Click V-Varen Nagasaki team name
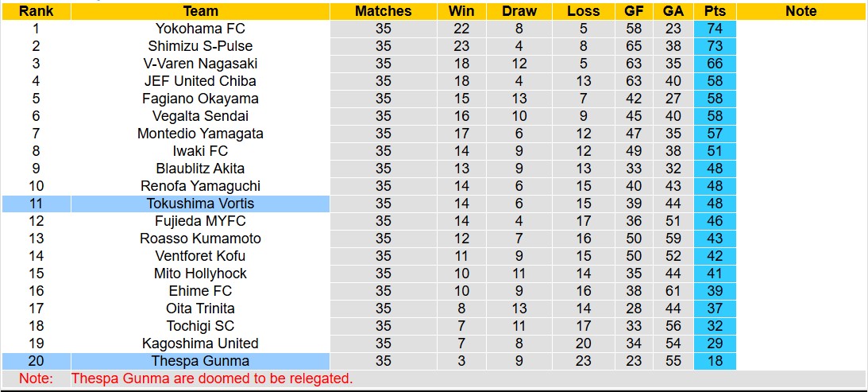Image resolution: width=868 pixels, height=392 pixels. pos(200,64)
